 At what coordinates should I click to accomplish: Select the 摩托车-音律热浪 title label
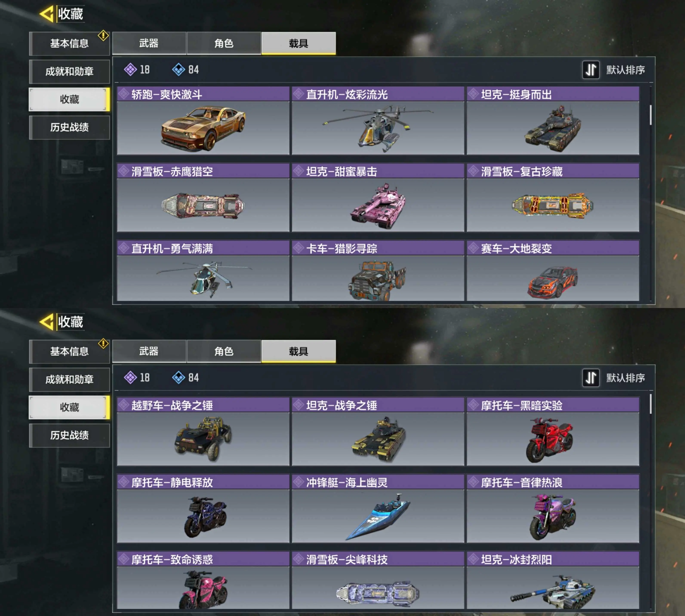(522, 482)
